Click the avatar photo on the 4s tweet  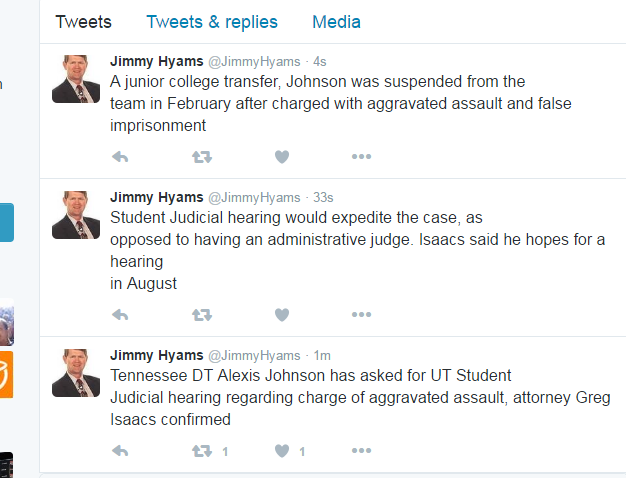coord(76,79)
